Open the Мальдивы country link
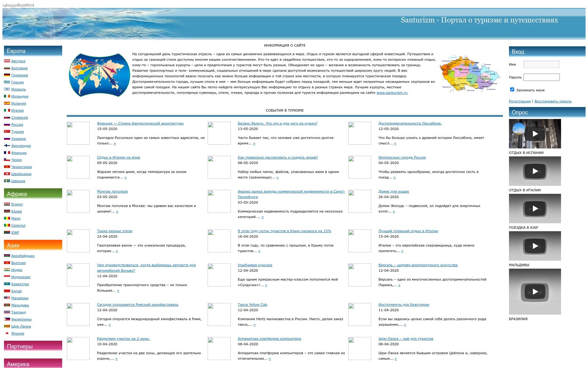This screenshot has width=588, height=368. (x=20, y=305)
